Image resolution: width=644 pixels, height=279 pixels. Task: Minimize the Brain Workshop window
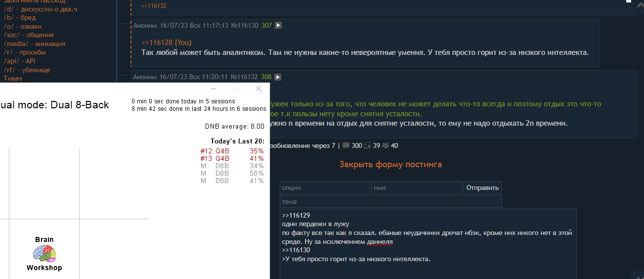pos(214,89)
